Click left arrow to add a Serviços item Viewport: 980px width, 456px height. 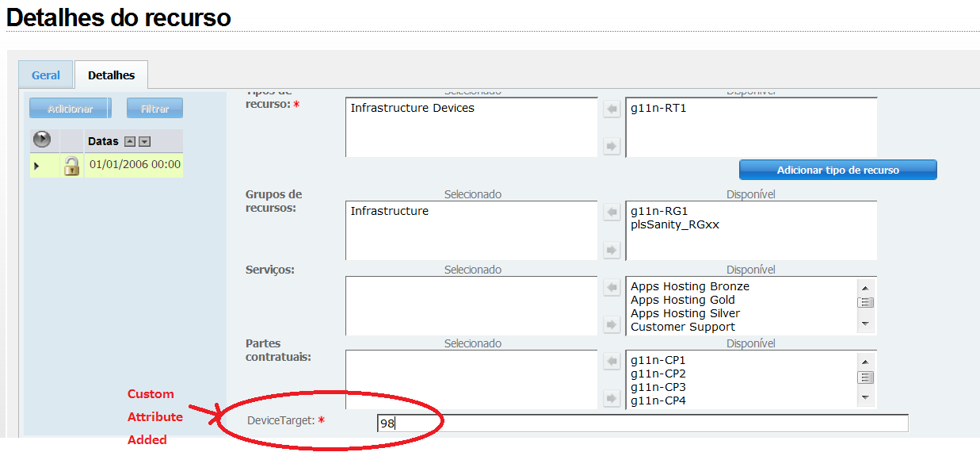click(612, 287)
